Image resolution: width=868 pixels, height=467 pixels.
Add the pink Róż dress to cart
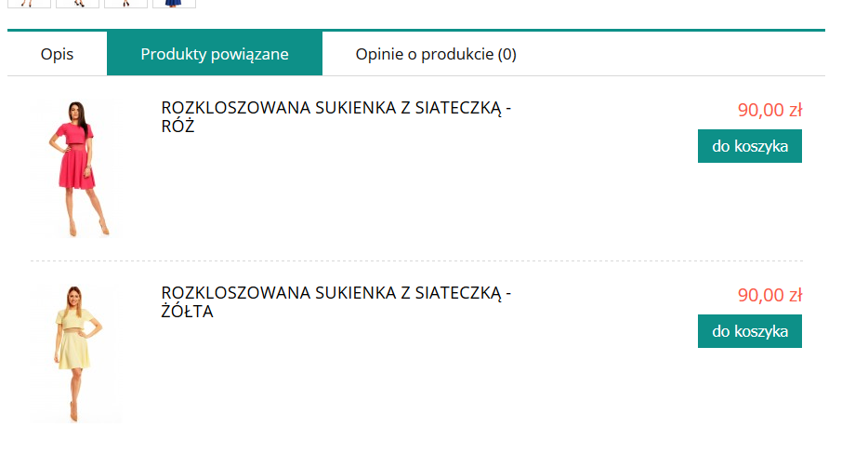coord(750,146)
